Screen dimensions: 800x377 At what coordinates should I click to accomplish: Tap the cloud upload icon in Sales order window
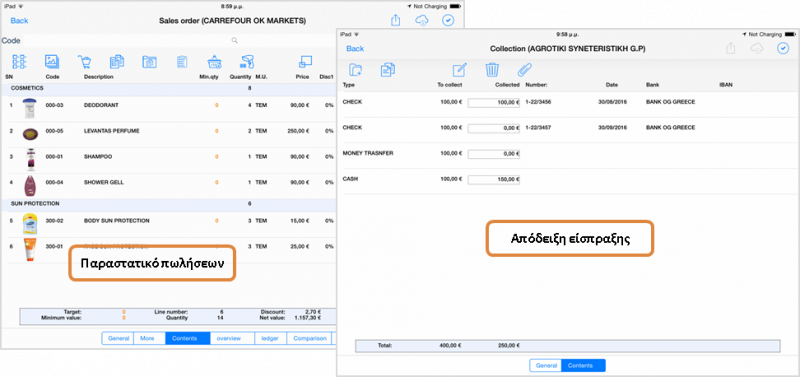[x=422, y=20]
